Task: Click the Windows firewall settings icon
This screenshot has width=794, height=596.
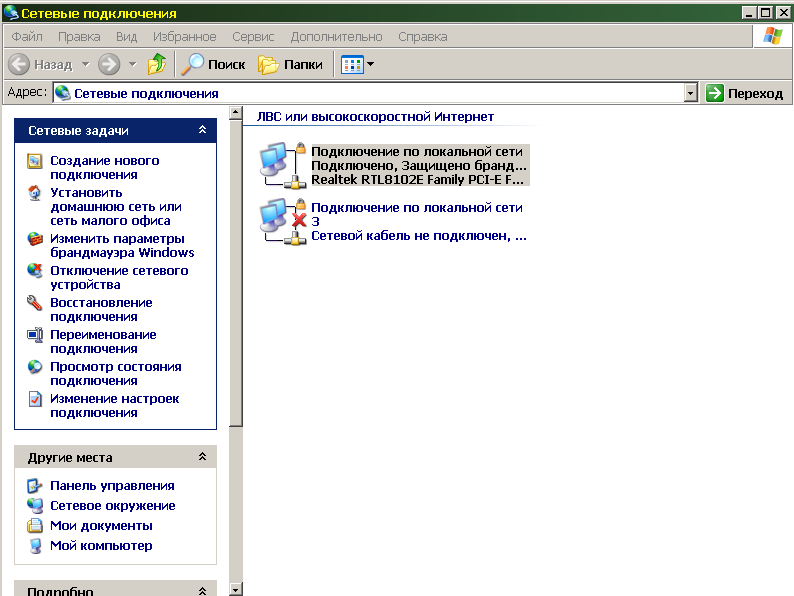Action: click(35, 239)
